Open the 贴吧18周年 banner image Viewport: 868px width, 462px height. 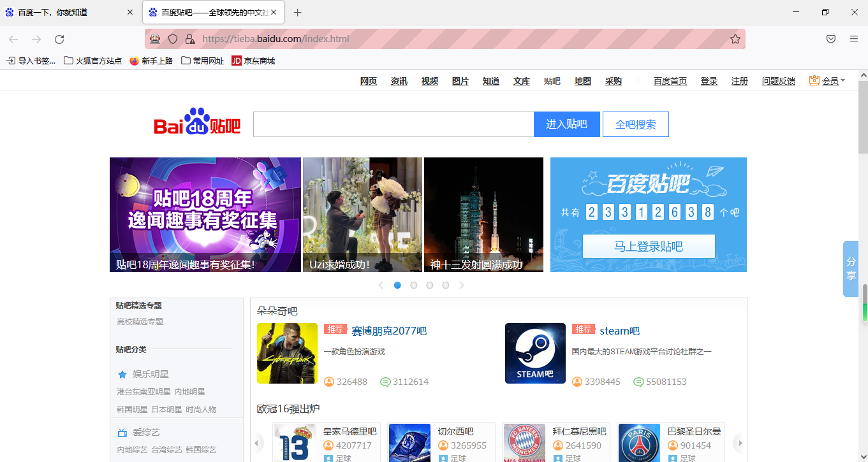tap(205, 215)
